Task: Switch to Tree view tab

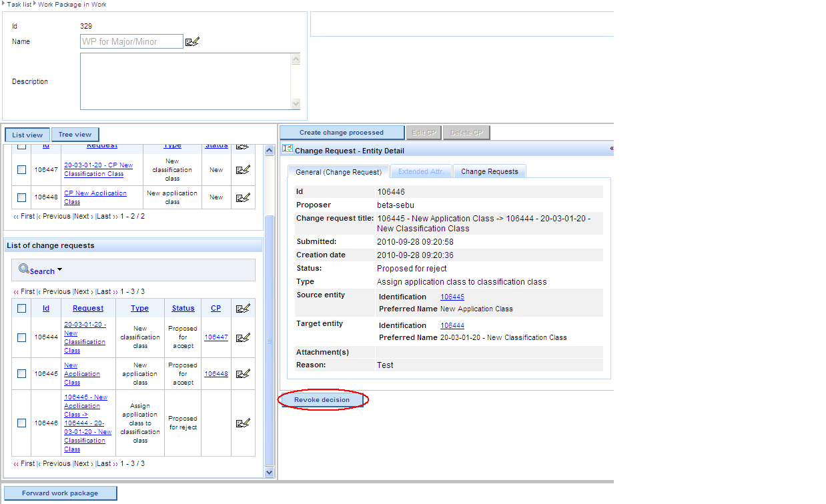Action: (75, 135)
